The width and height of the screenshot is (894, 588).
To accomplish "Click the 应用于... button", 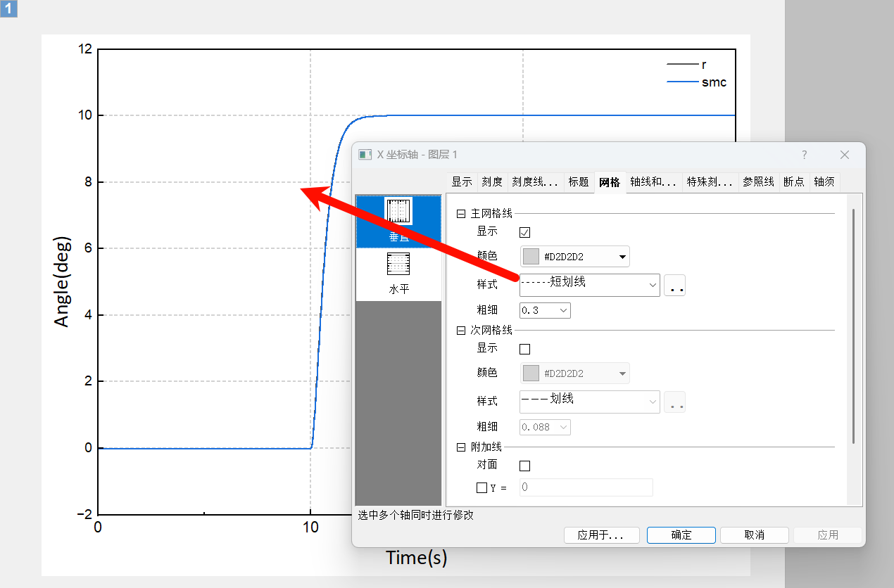I will (x=601, y=535).
